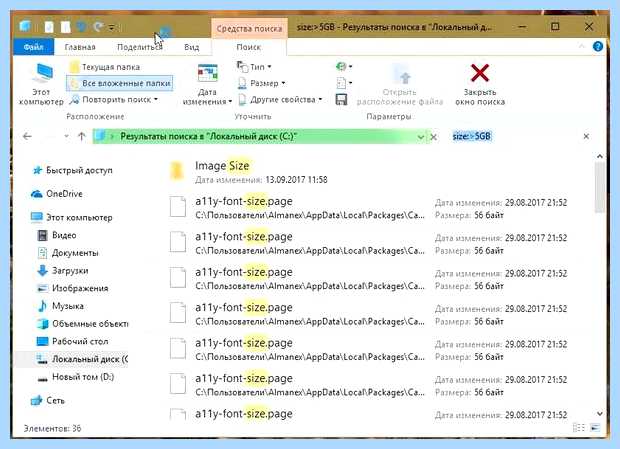Open the Другие свойства dropdown
The height and width of the screenshot is (449, 620).
280,100
